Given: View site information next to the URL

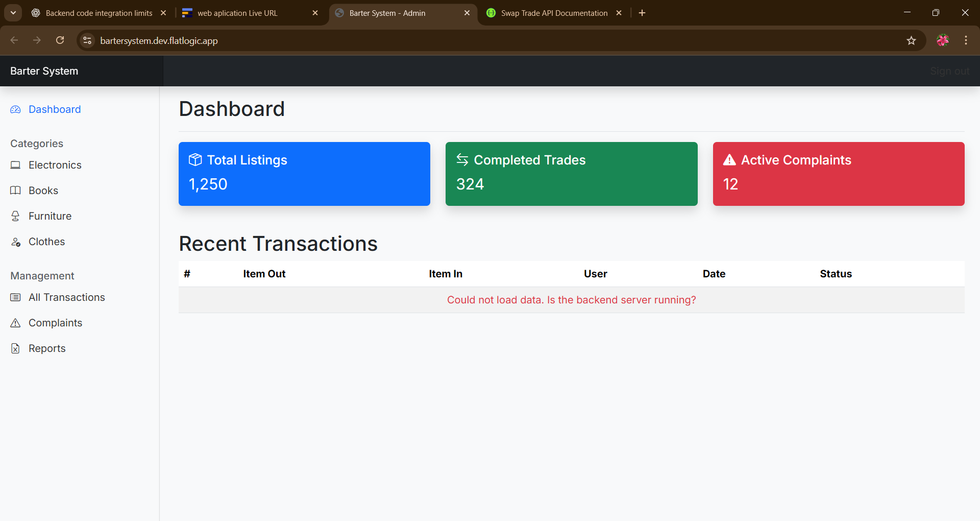Looking at the screenshot, I should point(87,40).
